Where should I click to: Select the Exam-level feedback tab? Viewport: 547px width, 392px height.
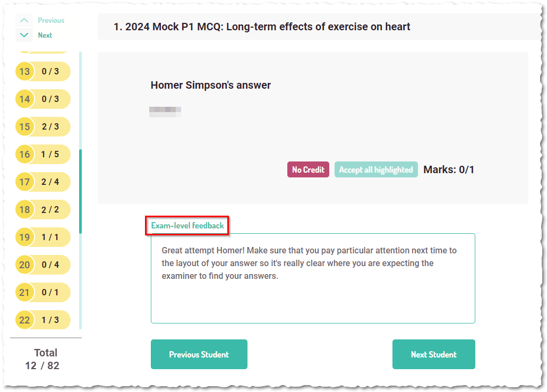coord(187,226)
